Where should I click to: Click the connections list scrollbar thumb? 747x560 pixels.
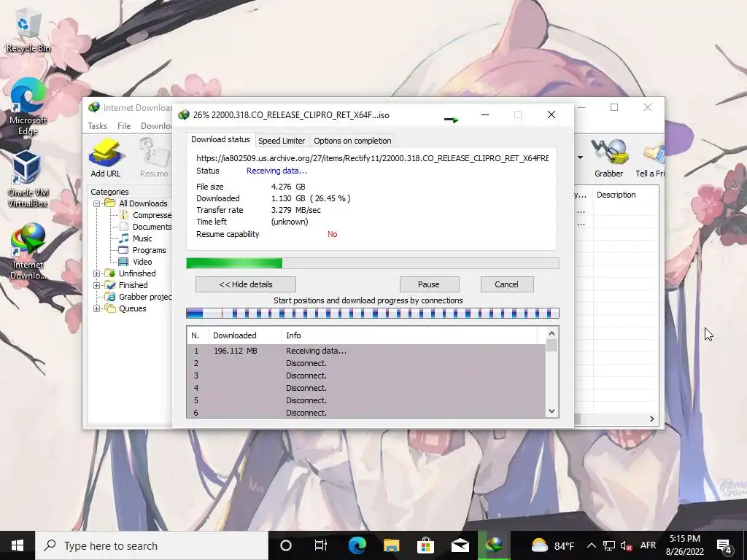click(x=551, y=345)
